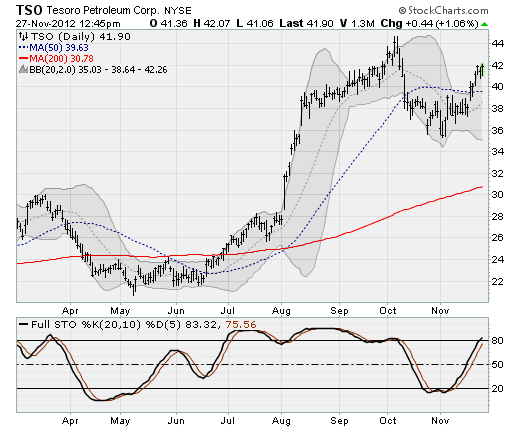520x429 pixels.
Task: Click the StockCharts.com copyright label
Action: pyautogui.click(x=444, y=11)
